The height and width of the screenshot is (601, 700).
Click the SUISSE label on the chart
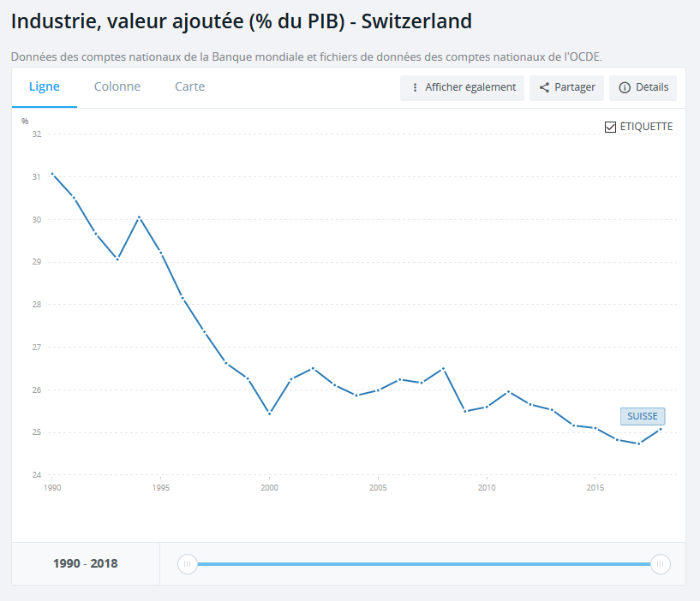click(643, 416)
